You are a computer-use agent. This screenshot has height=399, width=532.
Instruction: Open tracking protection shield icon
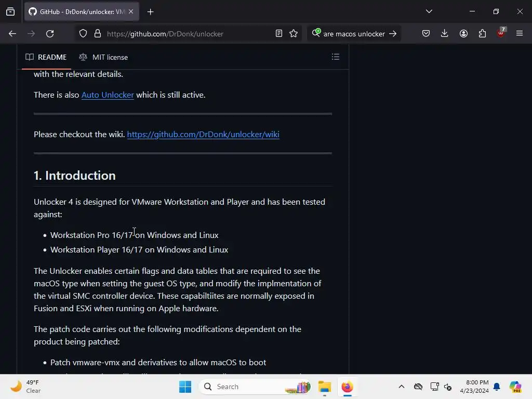(83, 34)
